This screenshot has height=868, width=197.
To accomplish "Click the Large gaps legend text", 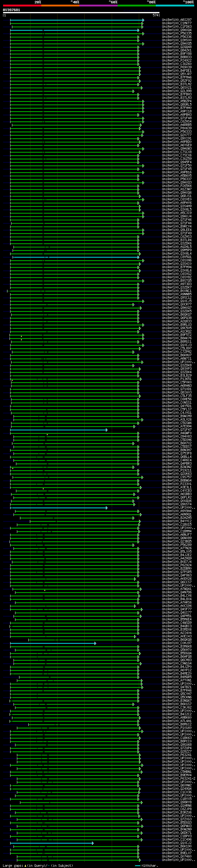I will point(38,866).
